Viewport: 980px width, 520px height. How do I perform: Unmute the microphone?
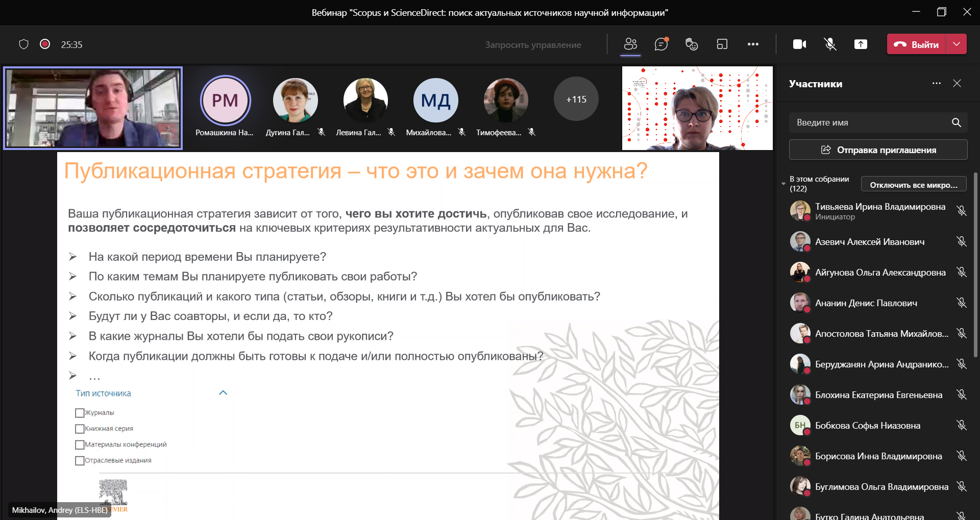coord(830,44)
